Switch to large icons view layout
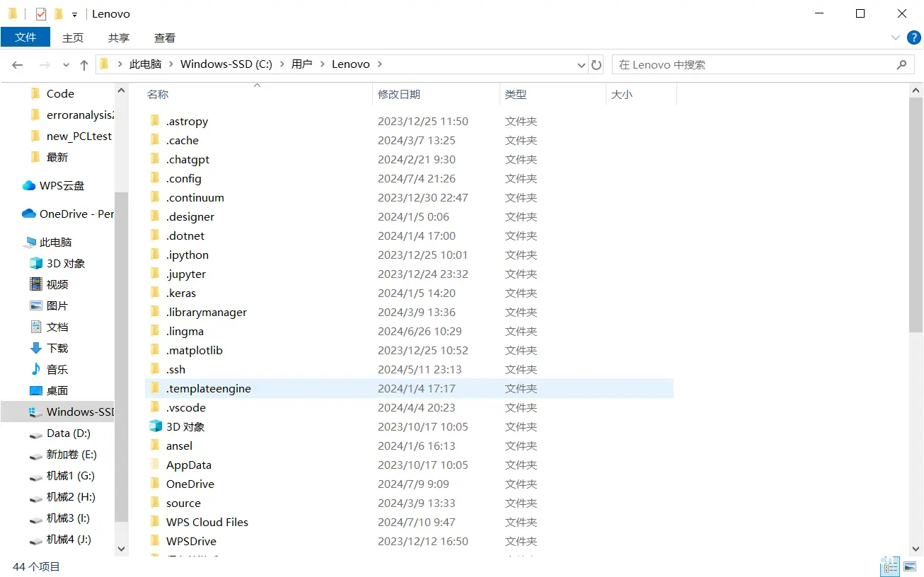Image resolution: width=924 pixels, height=577 pixels. (911, 566)
